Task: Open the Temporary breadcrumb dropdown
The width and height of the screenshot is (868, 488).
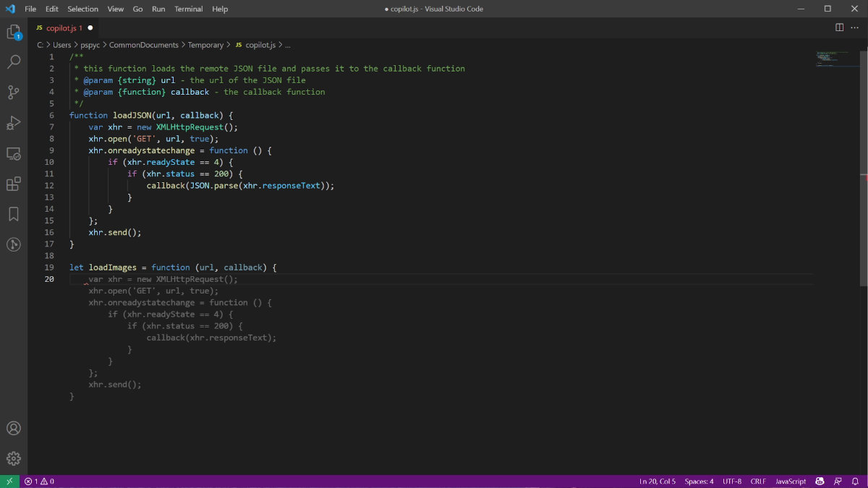Action: (206, 44)
